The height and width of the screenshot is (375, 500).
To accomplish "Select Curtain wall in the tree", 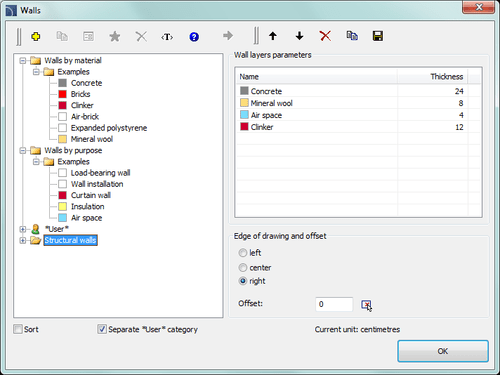I will pyautogui.click(x=91, y=195).
